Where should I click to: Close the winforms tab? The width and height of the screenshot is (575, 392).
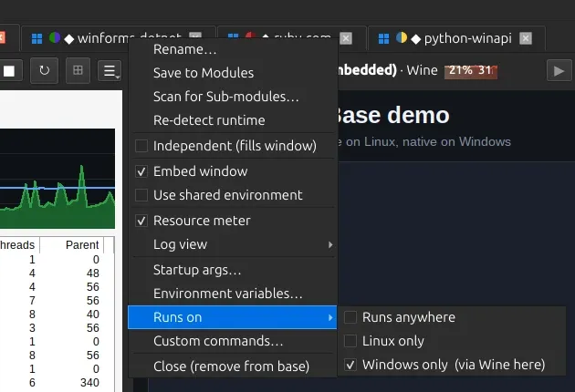point(195,36)
